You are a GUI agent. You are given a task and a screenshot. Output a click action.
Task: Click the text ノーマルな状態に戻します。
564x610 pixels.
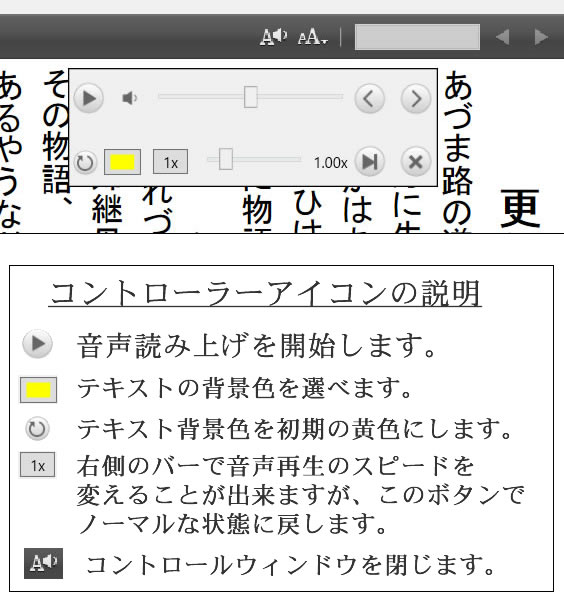[233, 524]
